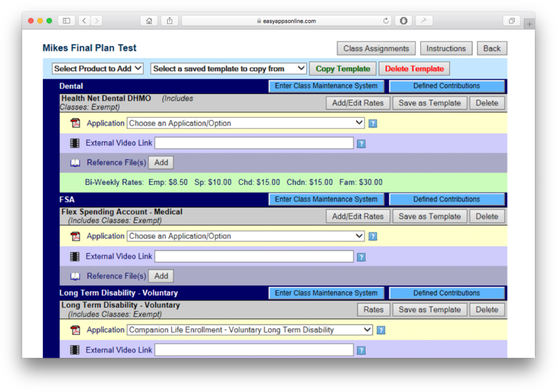Click the Safari reload icon in the address bar

point(385,20)
